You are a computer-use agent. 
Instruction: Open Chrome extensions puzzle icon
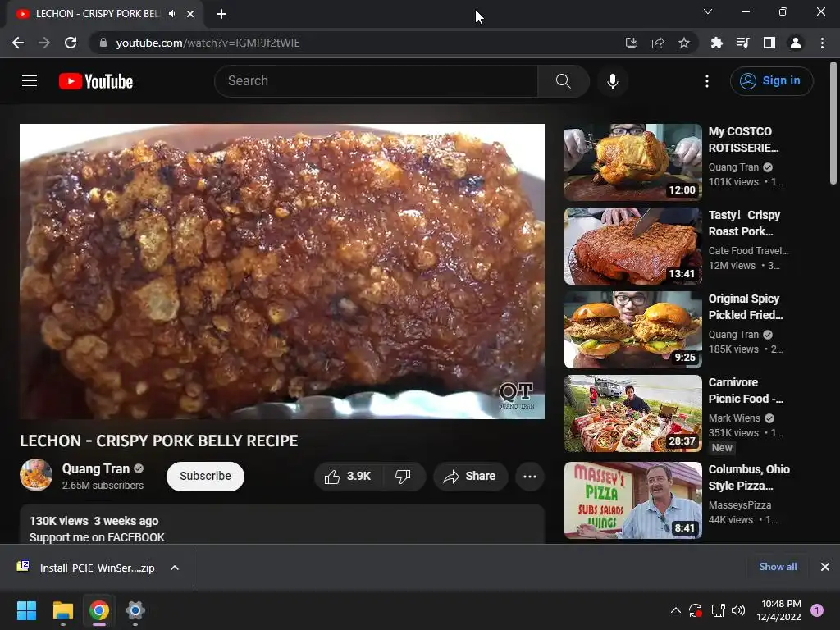click(x=717, y=43)
